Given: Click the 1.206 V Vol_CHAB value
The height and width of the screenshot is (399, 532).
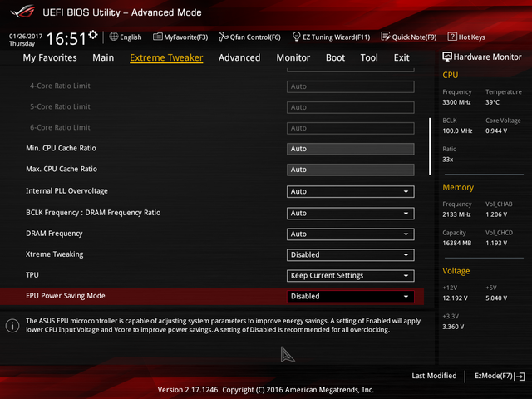Looking at the screenshot, I should point(496,214).
